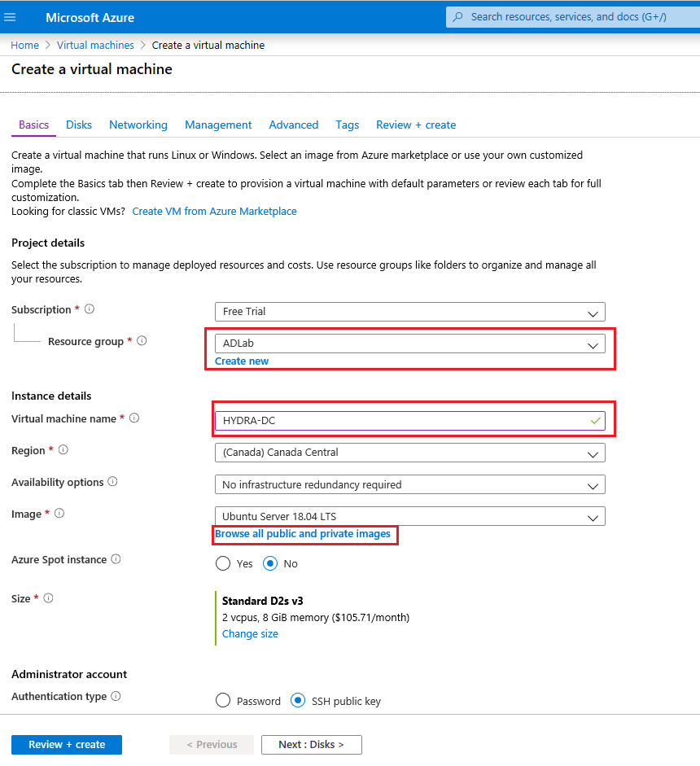This screenshot has height=766, width=700.
Task: Click the info icon beside Availability options
Action: point(114,481)
